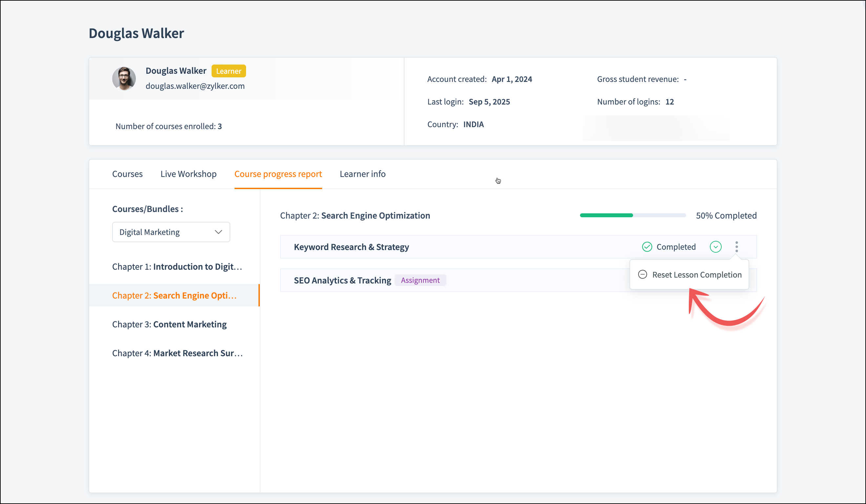Go to the Learner info tab
The width and height of the screenshot is (866, 504).
point(362,174)
